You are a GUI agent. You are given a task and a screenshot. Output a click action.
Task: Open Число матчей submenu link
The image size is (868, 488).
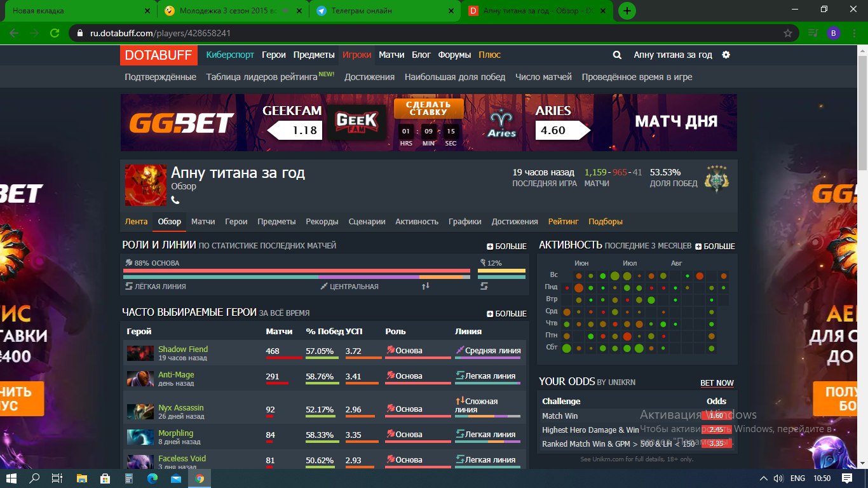(x=543, y=77)
